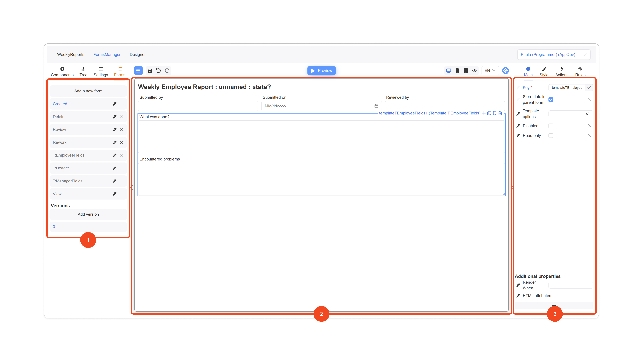Edit the T:Header form with pencil icon
The width and height of the screenshot is (643, 364).
[114, 168]
